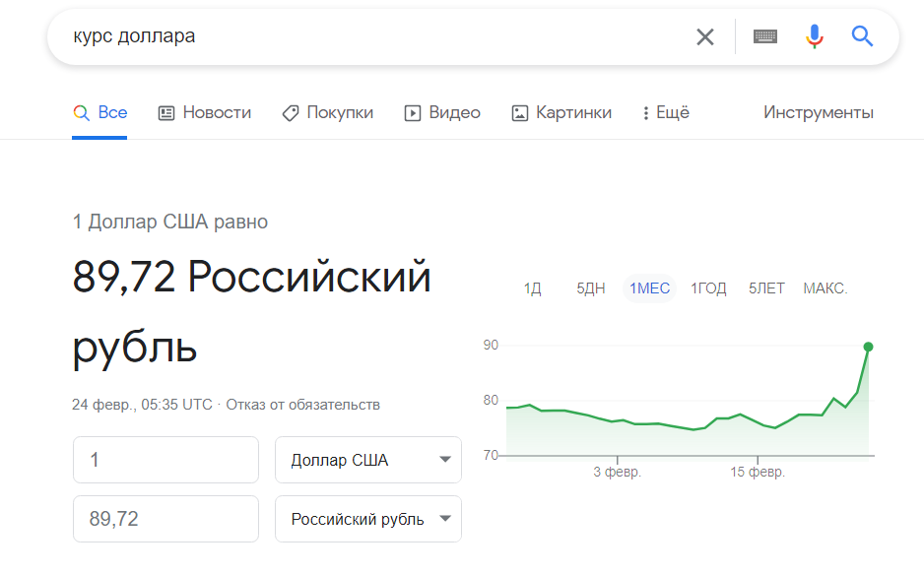Open the on-screen keyboard icon

pyautogui.click(x=765, y=37)
